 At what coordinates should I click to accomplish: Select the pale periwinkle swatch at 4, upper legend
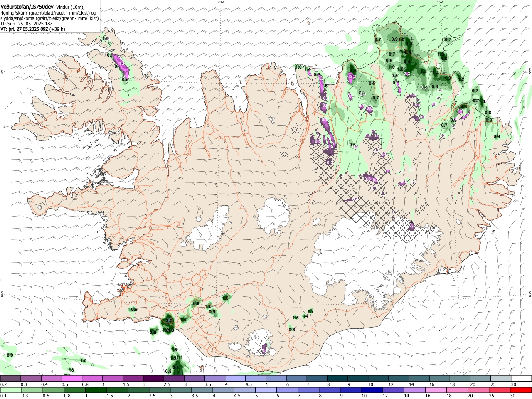click(x=235, y=378)
